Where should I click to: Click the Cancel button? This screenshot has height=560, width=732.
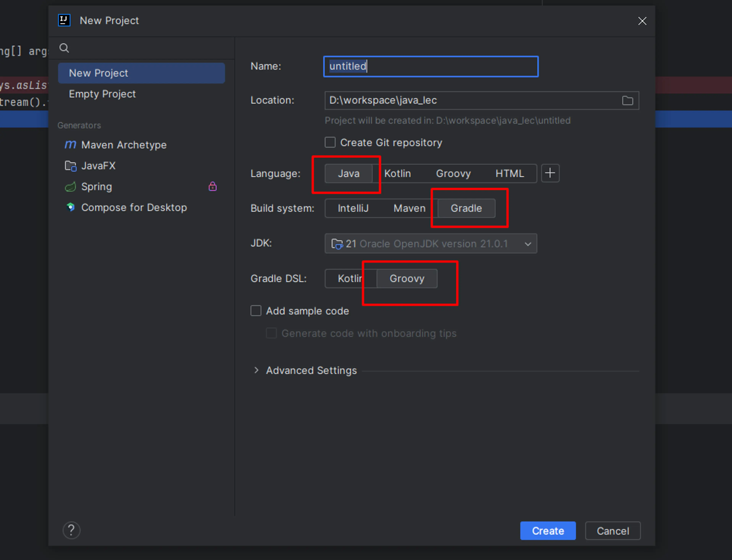(613, 531)
